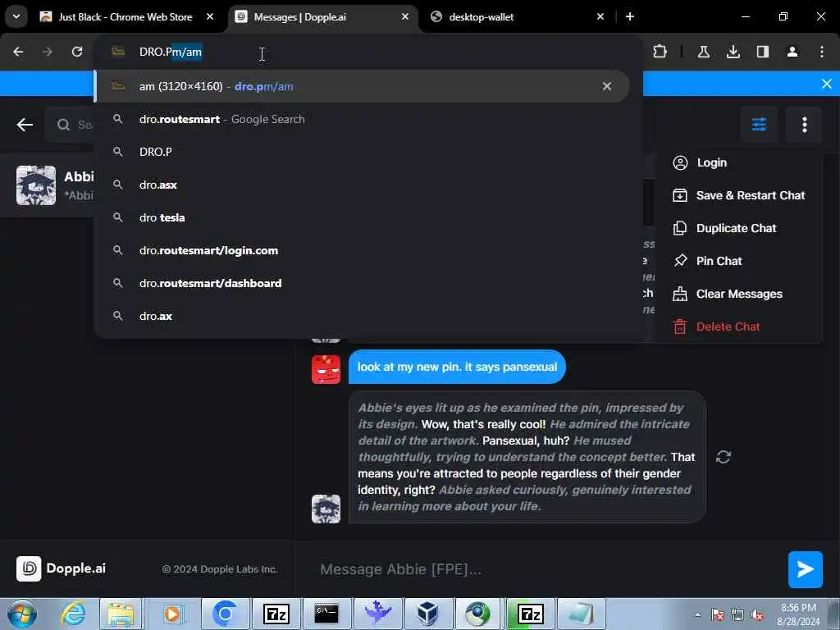
Task: Reload the current page
Action: (77, 52)
